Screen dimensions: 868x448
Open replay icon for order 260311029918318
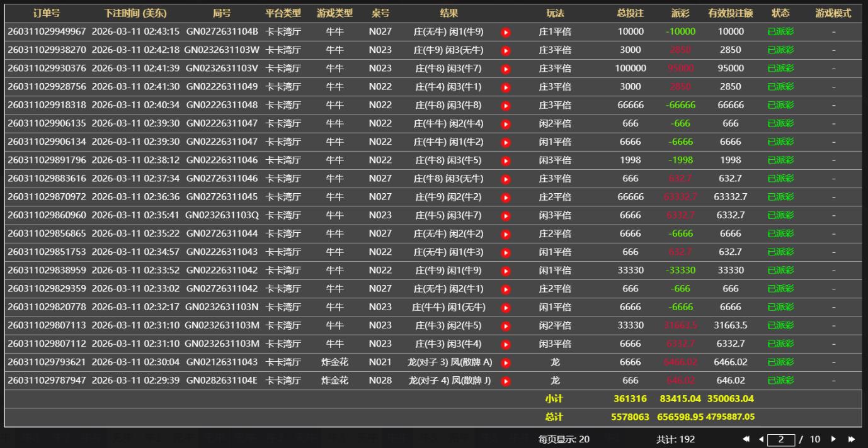[x=505, y=106]
